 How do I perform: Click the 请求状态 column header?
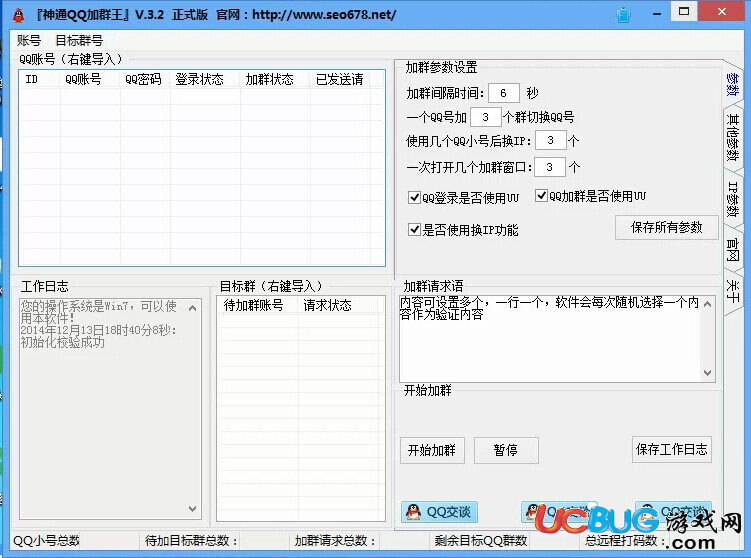[338, 305]
